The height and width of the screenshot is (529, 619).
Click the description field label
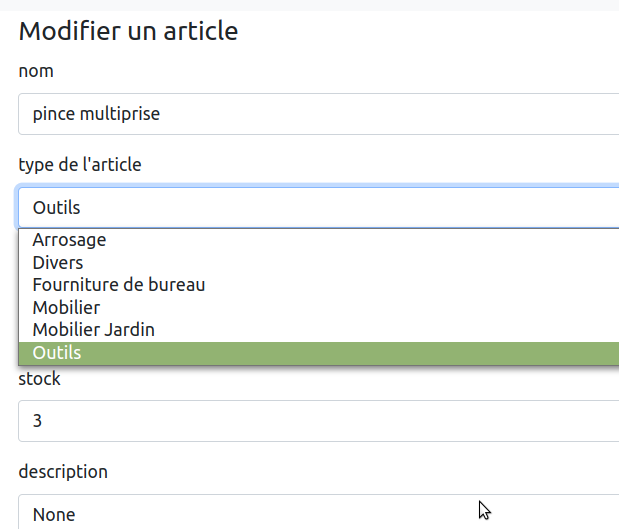click(x=63, y=472)
